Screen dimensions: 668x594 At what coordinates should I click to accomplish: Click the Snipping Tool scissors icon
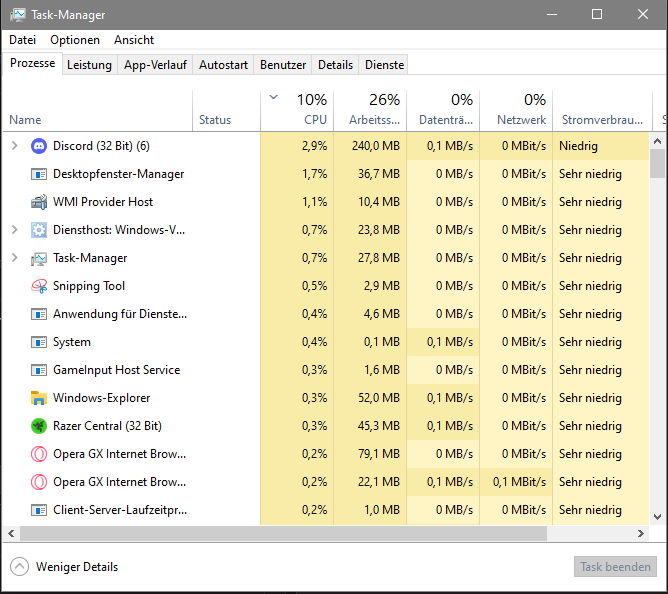39,286
